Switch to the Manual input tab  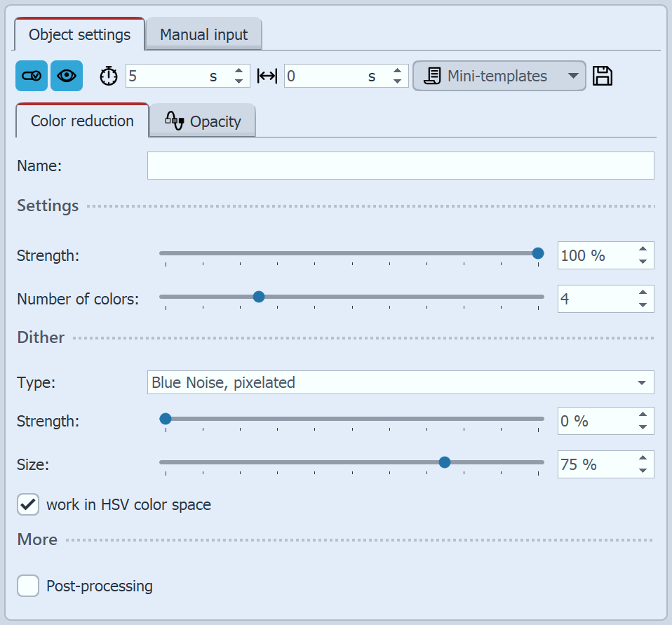[x=203, y=34]
